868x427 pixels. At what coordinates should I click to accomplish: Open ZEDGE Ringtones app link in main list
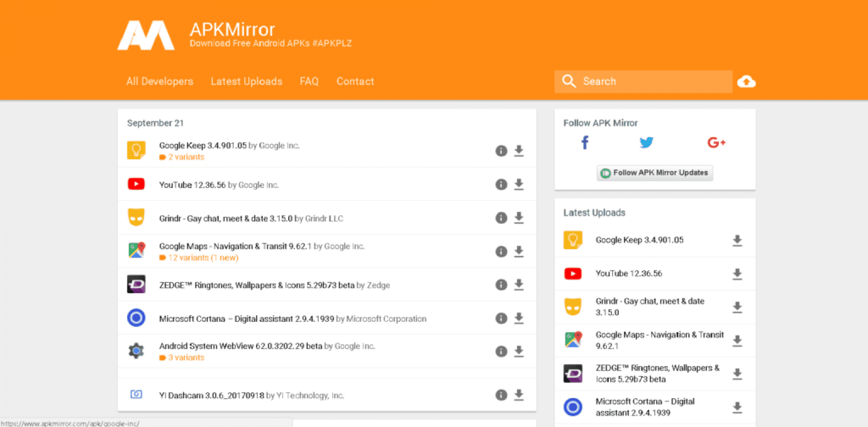pos(257,285)
